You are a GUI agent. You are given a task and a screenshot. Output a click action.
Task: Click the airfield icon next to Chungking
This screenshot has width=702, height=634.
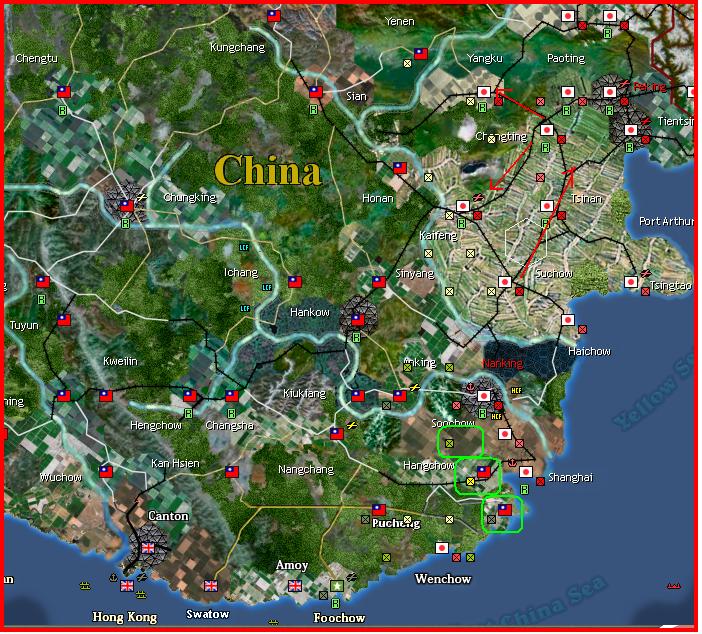point(141,197)
